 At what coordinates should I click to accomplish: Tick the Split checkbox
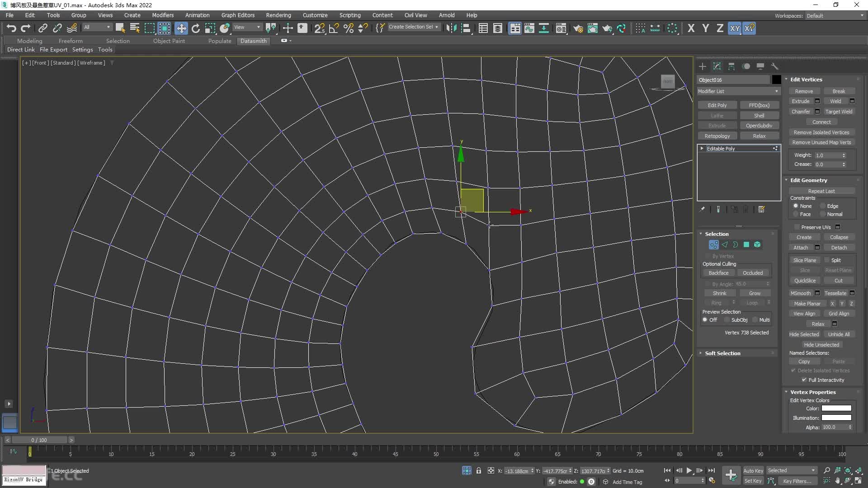tap(827, 260)
